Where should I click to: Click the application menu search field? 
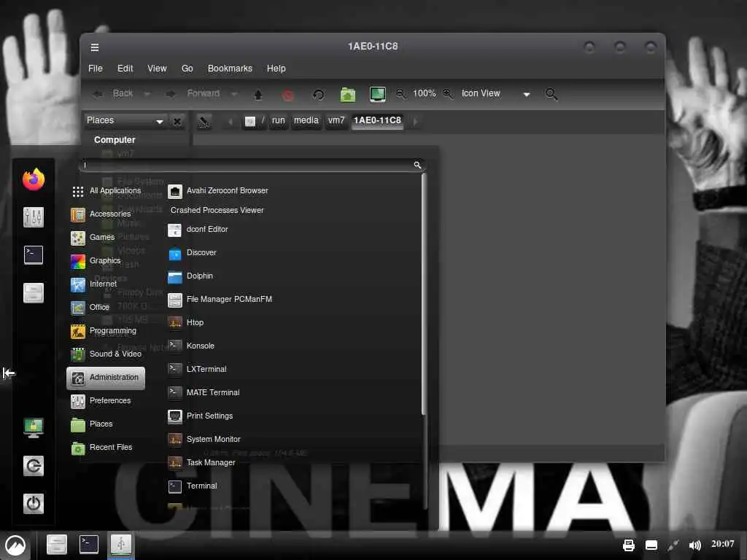click(x=252, y=166)
